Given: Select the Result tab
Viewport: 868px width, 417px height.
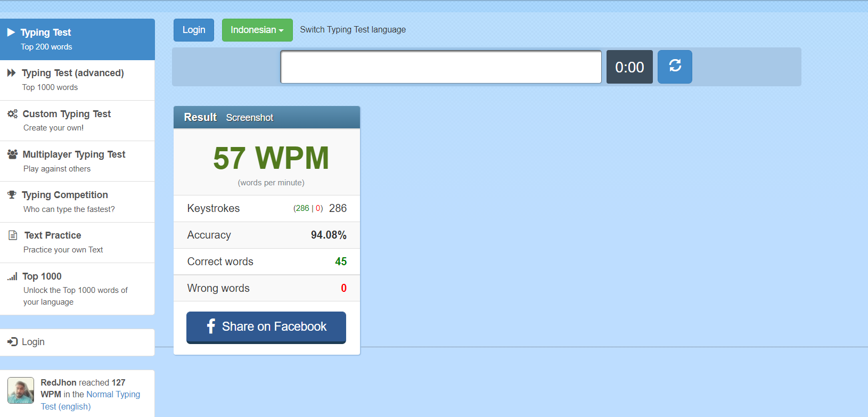Looking at the screenshot, I should coord(200,117).
